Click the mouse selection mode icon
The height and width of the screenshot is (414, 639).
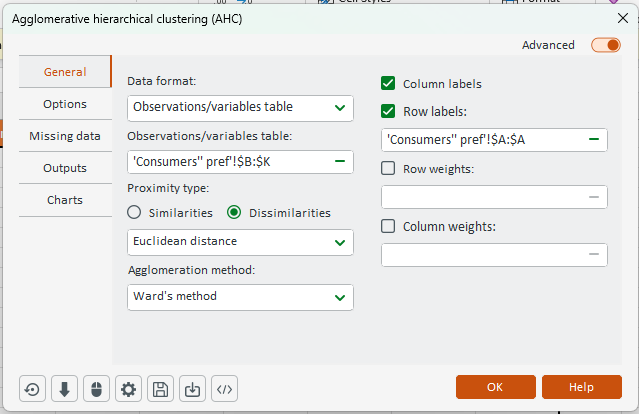[x=96, y=389]
